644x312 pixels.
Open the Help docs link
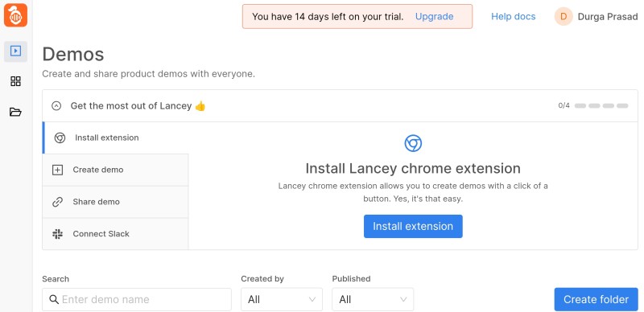pos(514,16)
